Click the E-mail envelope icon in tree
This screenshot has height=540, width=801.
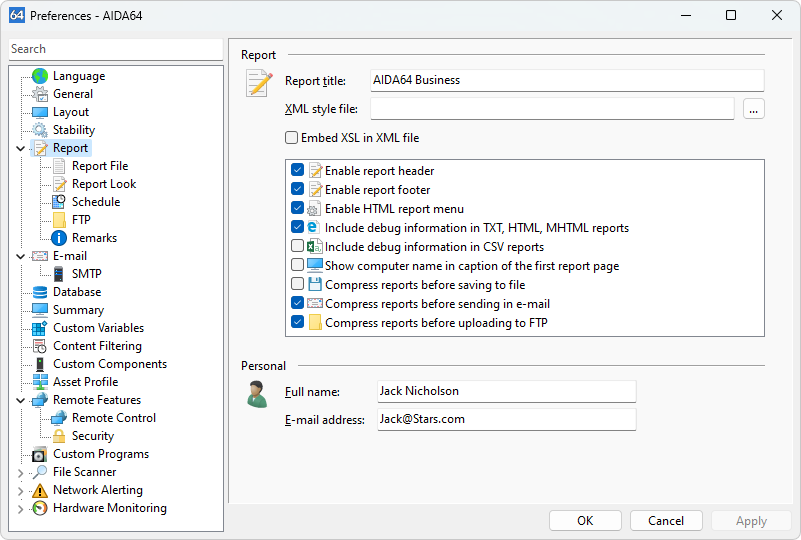[x=40, y=256]
